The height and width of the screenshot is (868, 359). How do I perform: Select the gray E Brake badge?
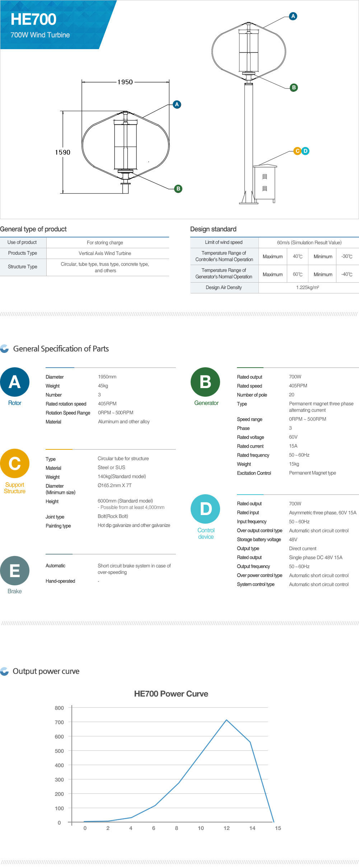[x=15, y=570]
